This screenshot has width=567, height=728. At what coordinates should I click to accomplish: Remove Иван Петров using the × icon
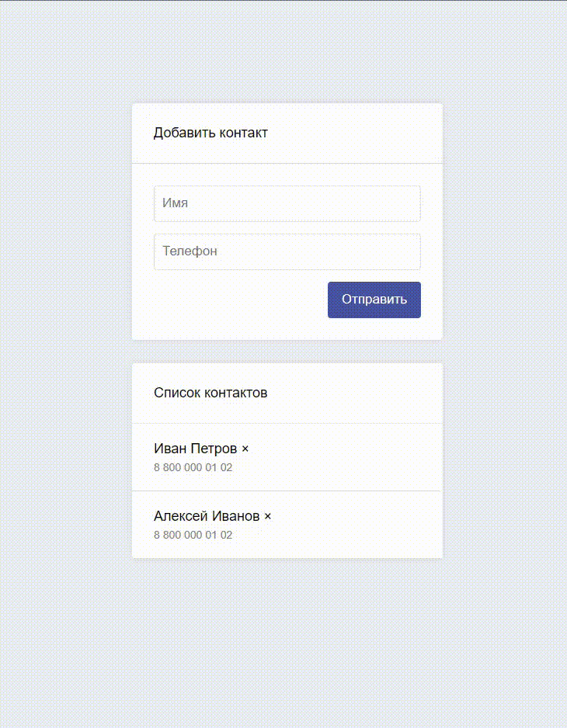(x=245, y=449)
